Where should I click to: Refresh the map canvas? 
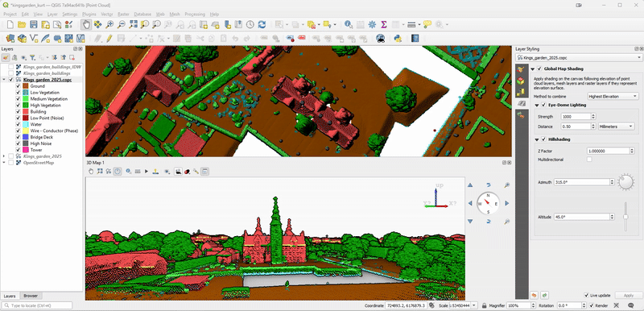pyautogui.click(x=262, y=25)
